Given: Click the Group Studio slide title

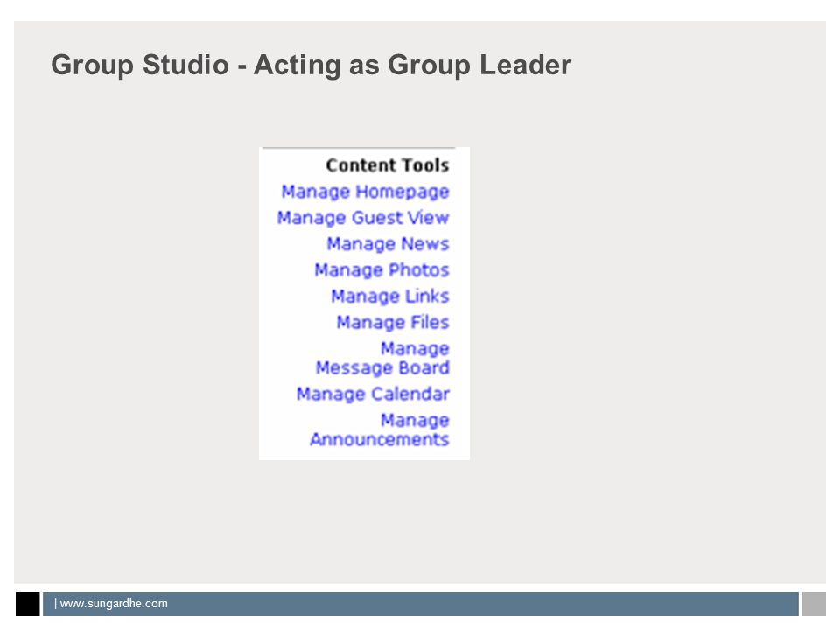Looking at the screenshot, I should pyautogui.click(x=311, y=66).
